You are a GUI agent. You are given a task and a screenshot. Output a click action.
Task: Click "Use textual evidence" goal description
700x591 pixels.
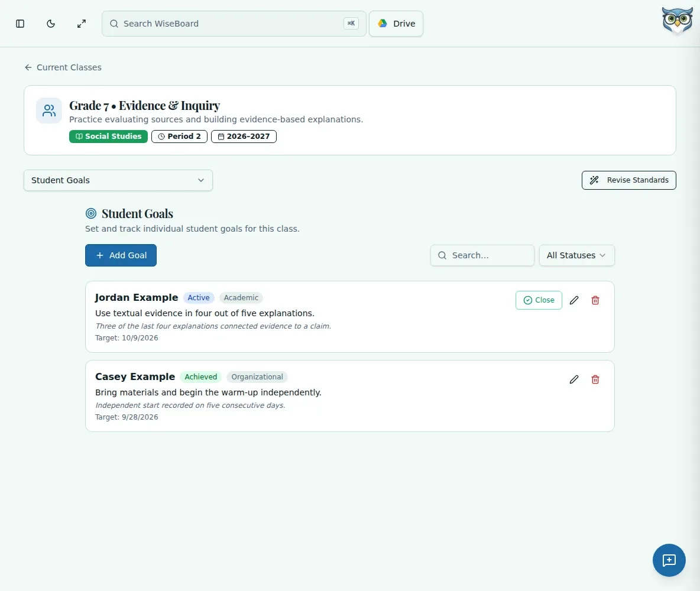pos(205,313)
